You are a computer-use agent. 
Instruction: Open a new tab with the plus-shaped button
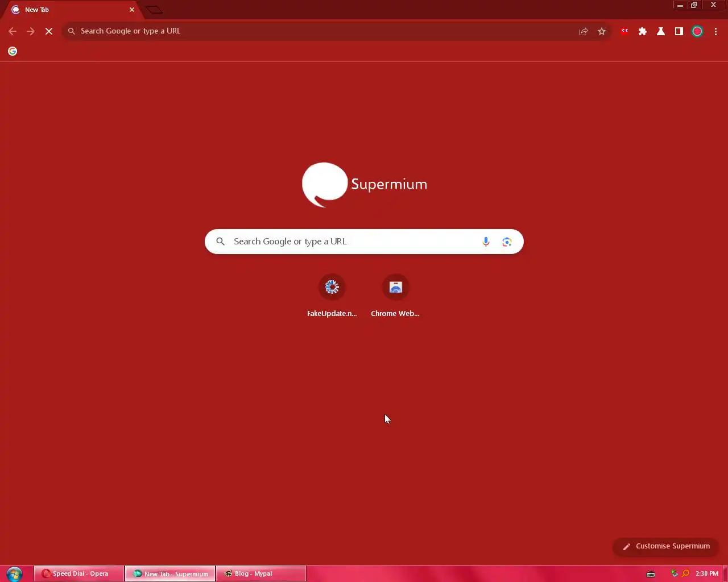coord(154,10)
